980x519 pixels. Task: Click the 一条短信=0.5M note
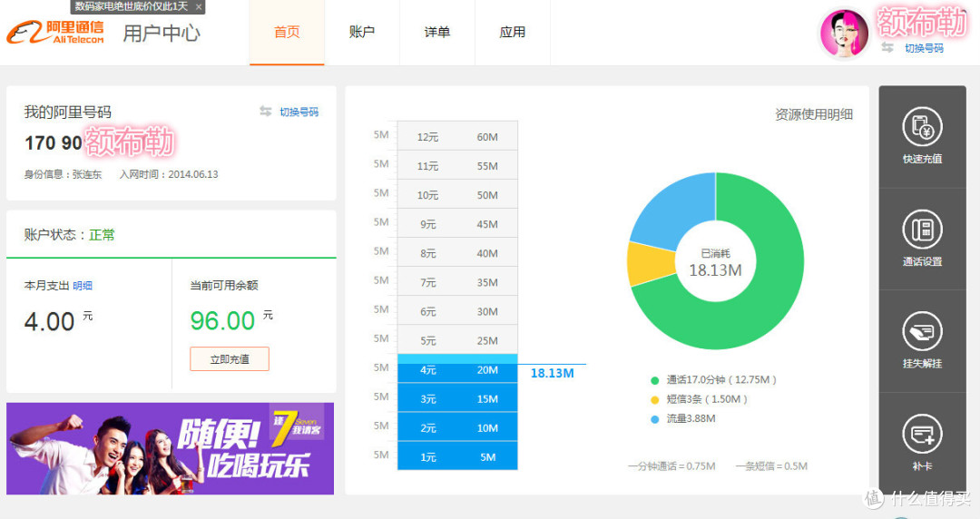pyautogui.click(x=771, y=465)
